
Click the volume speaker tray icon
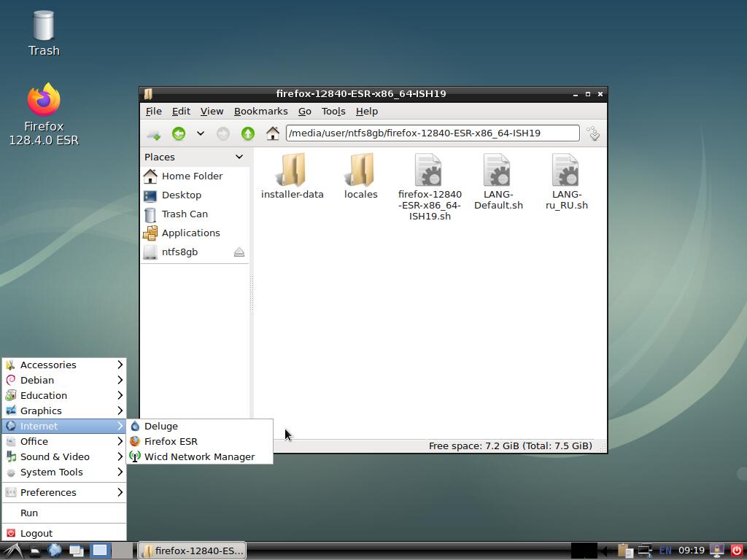point(605,551)
